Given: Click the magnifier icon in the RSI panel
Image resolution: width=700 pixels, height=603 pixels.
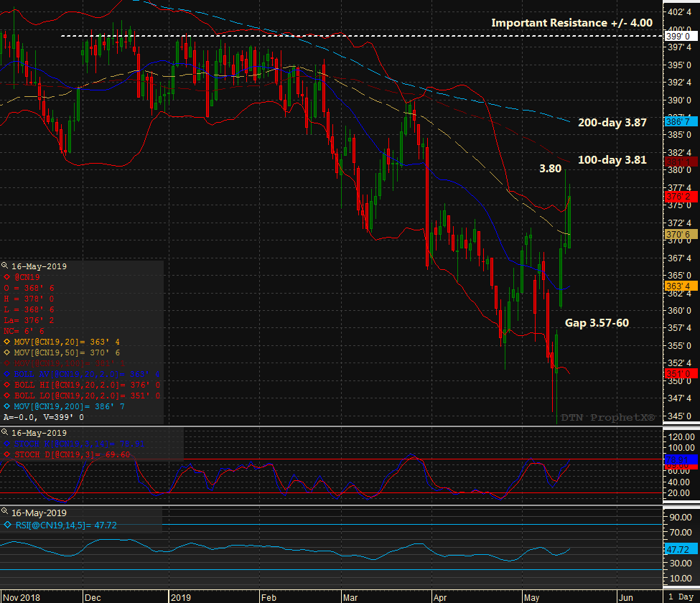Looking at the screenshot, I should [x=5, y=512].
